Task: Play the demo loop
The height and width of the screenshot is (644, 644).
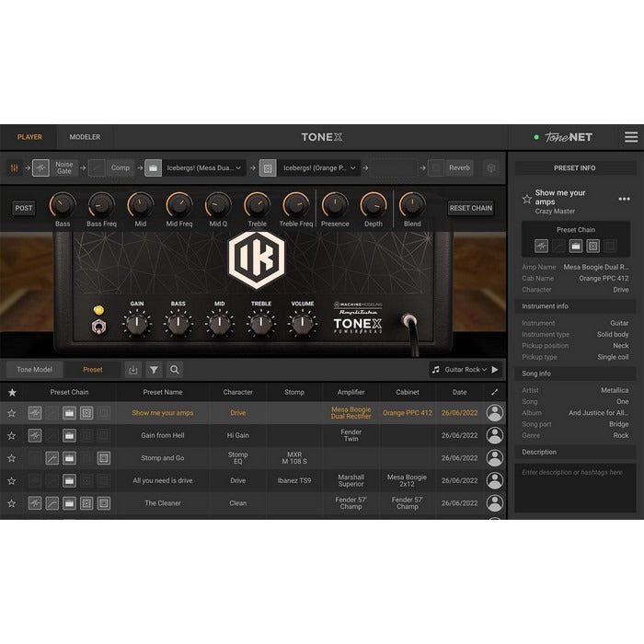Action: tap(495, 370)
